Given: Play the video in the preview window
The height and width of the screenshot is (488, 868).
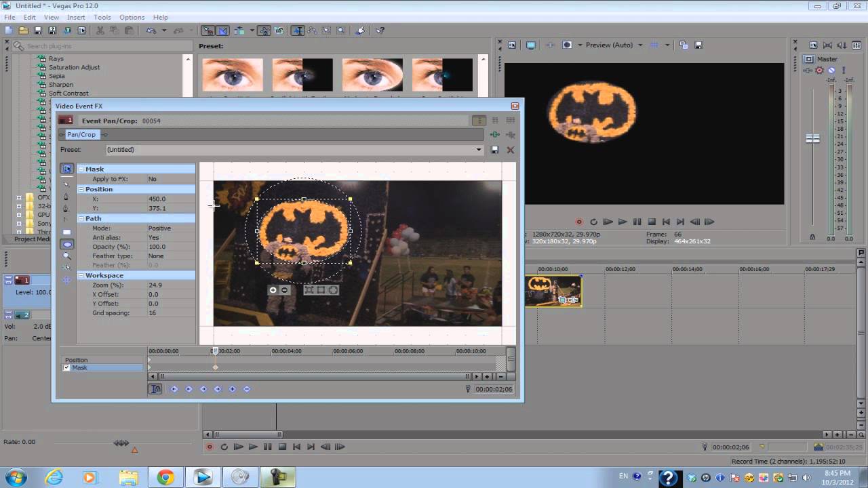Looking at the screenshot, I should (623, 222).
